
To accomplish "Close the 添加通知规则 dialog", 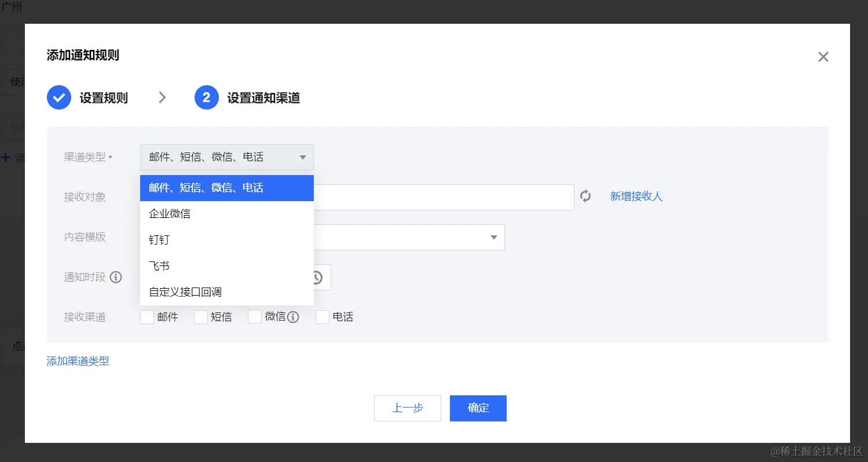I will [x=823, y=56].
